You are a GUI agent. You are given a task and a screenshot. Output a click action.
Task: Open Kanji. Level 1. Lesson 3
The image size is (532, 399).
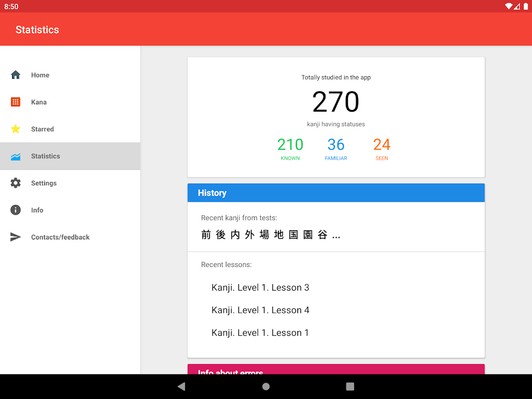[260, 288]
